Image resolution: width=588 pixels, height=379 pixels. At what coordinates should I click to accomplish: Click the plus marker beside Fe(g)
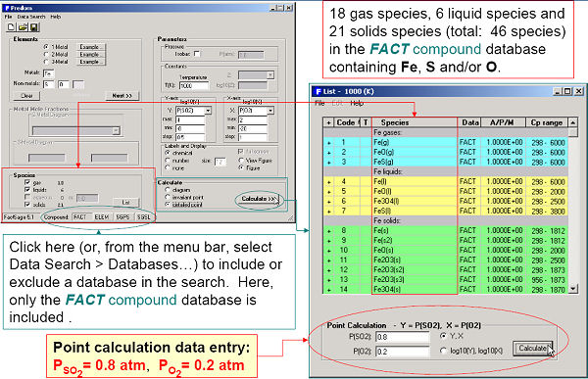[x=328, y=142]
